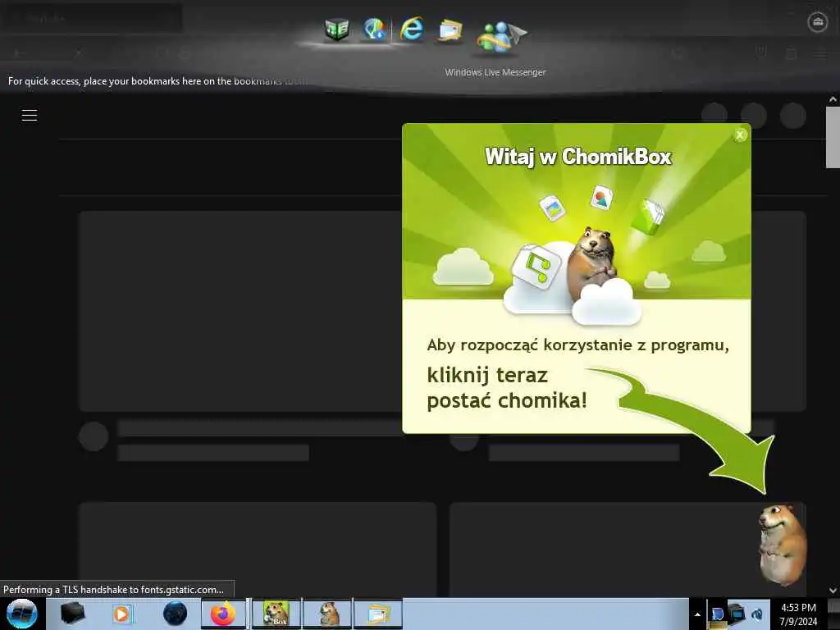This screenshot has height=630, width=840.
Task: Click the scrollbar up arrow
Action: coord(833,99)
